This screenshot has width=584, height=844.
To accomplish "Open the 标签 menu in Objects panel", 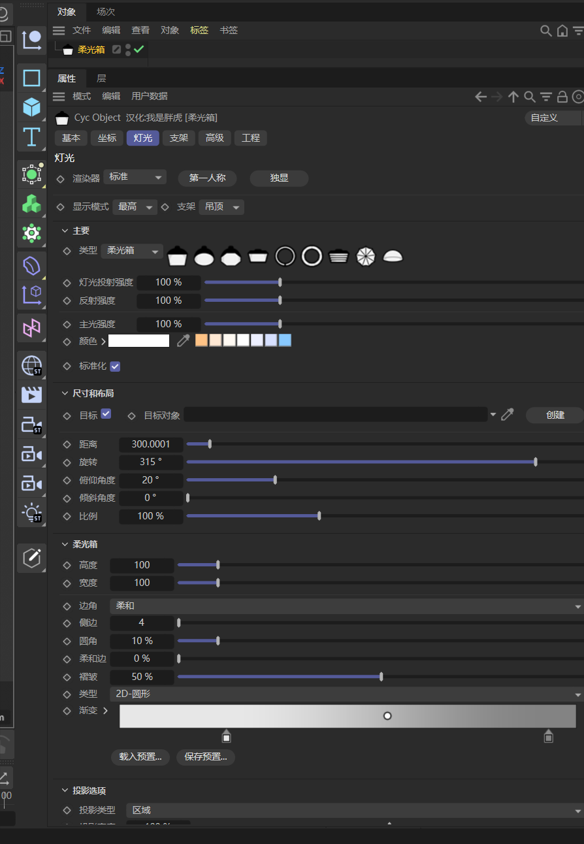I will coord(199,31).
